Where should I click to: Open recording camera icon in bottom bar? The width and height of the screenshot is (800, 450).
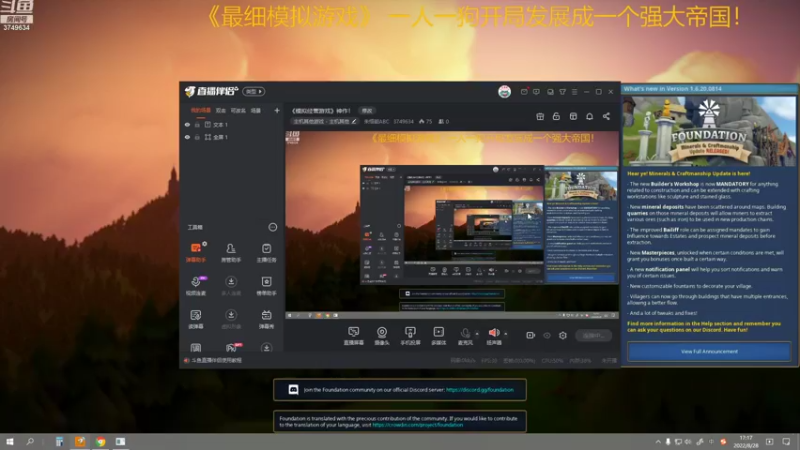tap(531, 335)
